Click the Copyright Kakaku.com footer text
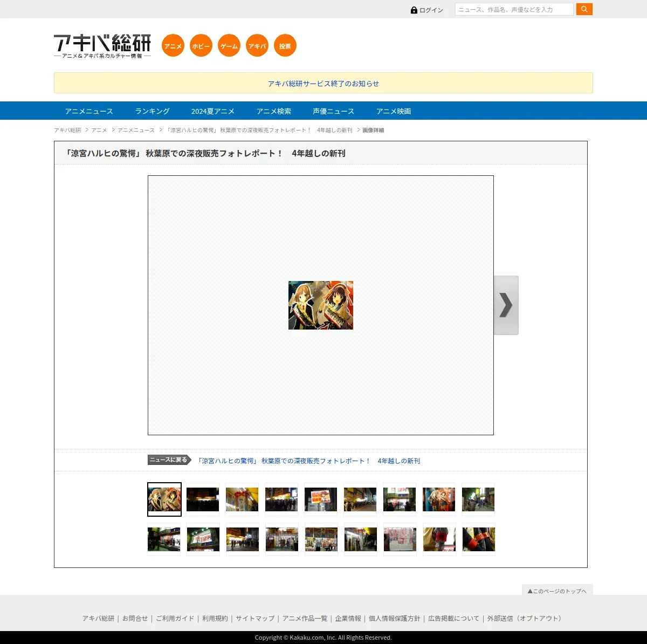647x644 pixels. pos(323,638)
